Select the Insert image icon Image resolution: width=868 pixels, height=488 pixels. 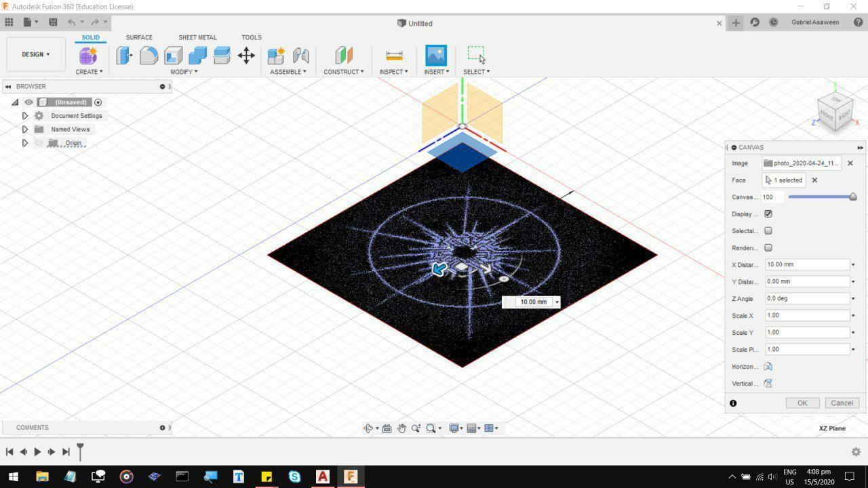436,56
